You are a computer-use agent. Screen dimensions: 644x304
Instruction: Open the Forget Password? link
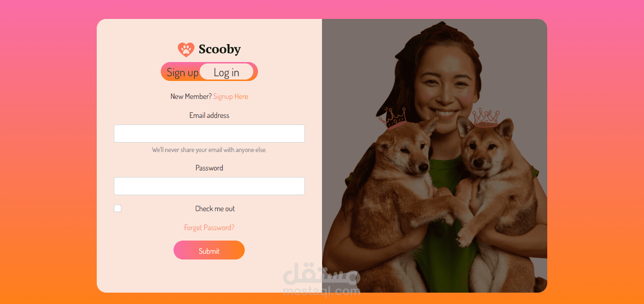209,228
